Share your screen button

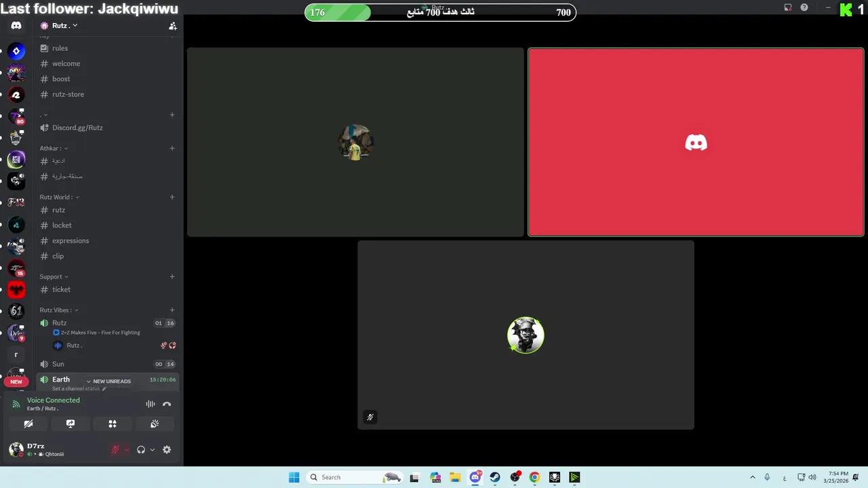(x=71, y=424)
